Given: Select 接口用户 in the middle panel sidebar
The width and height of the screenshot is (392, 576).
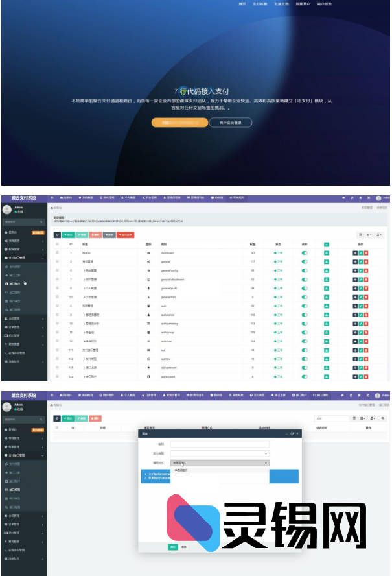Looking at the screenshot, I should click(16, 283).
